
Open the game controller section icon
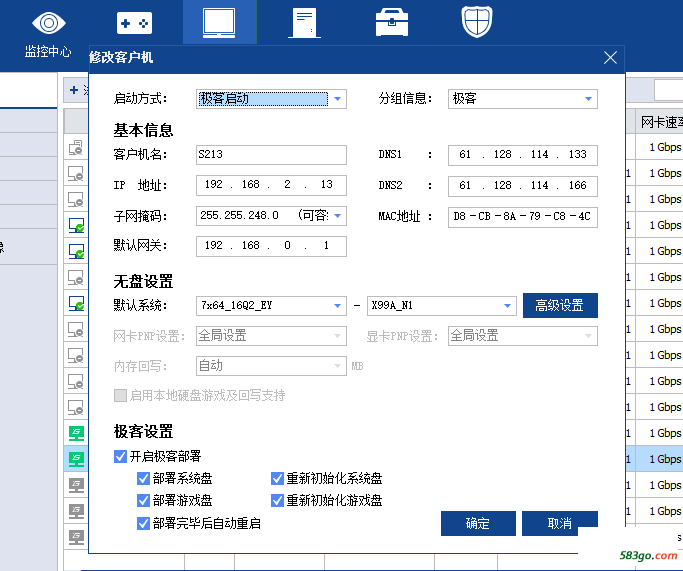(x=134, y=23)
